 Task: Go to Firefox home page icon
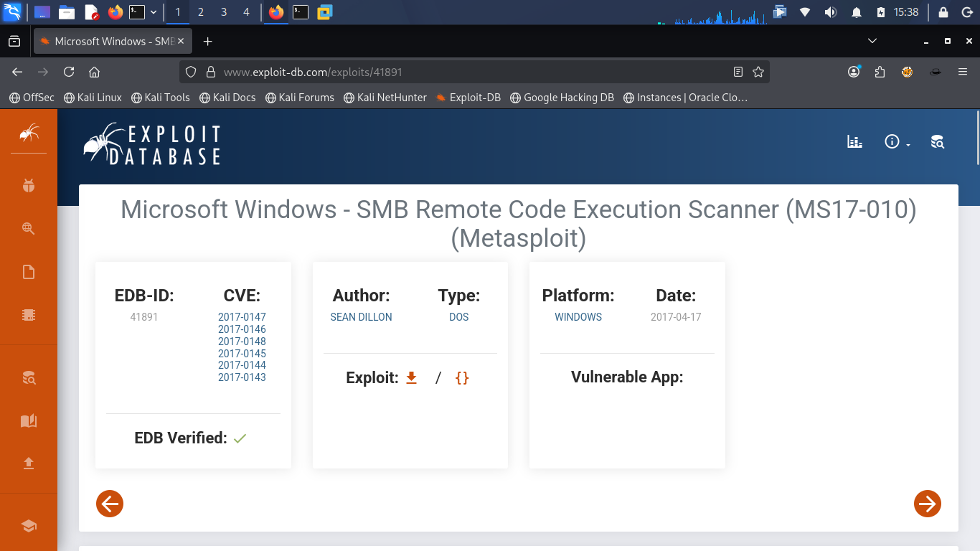[94, 72]
